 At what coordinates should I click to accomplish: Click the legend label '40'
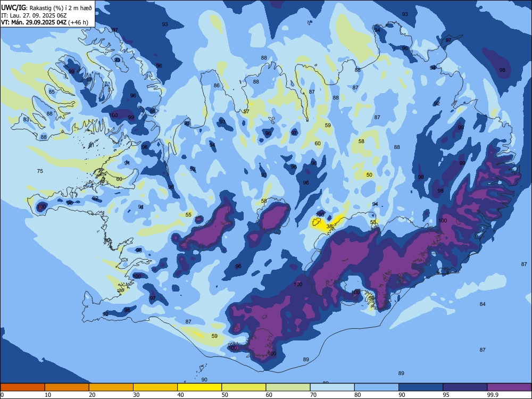click(x=180, y=395)
